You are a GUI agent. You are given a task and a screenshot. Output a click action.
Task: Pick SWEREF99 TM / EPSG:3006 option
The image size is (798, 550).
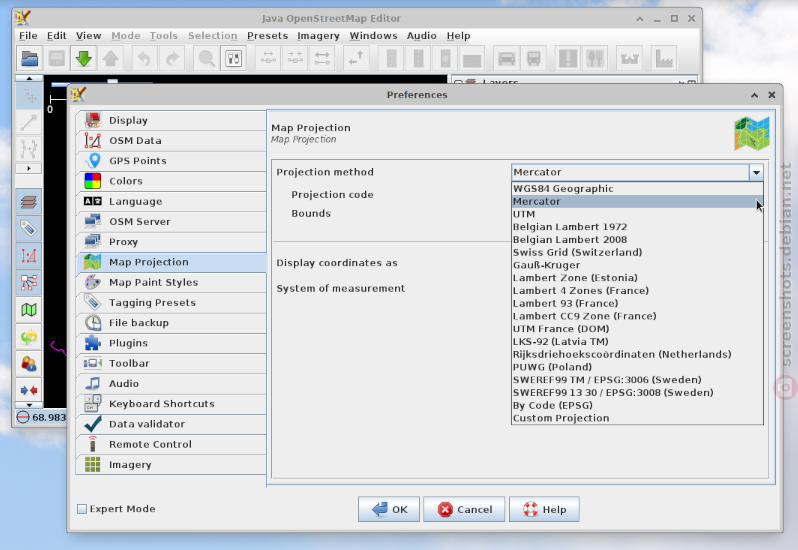tap(637, 380)
